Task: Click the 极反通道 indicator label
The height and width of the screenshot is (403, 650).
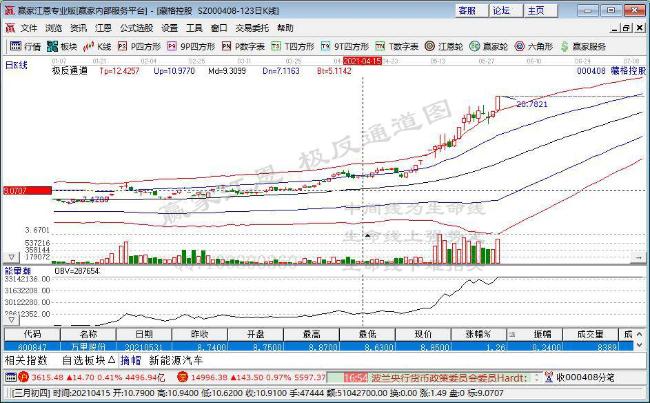Action: (70, 71)
